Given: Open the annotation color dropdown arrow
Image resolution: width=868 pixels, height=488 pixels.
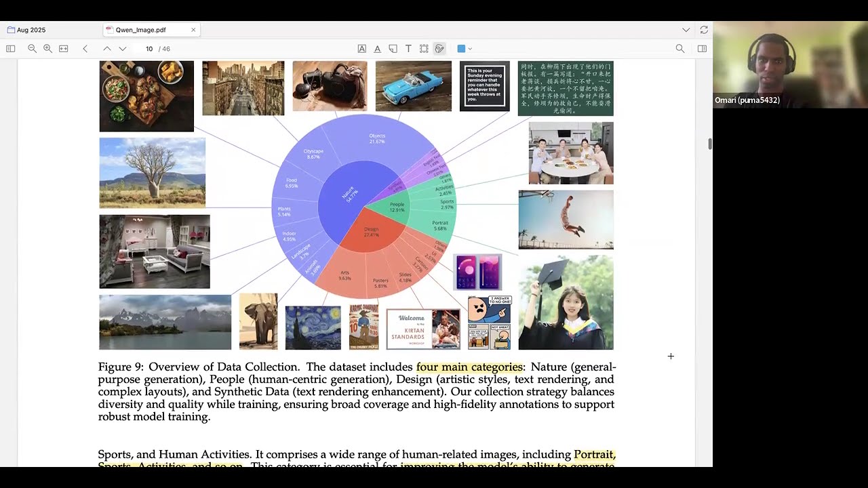Looking at the screenshot, I should 470,49.
